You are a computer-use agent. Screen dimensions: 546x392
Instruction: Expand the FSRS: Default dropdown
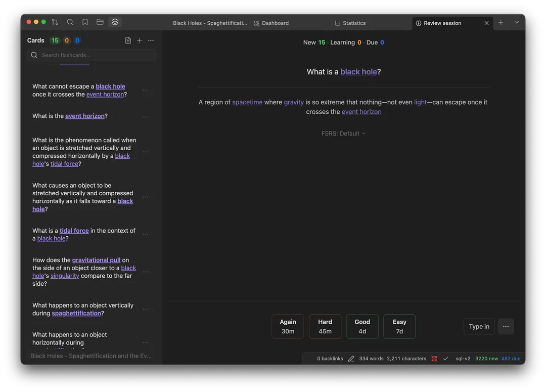coord(343,134)
